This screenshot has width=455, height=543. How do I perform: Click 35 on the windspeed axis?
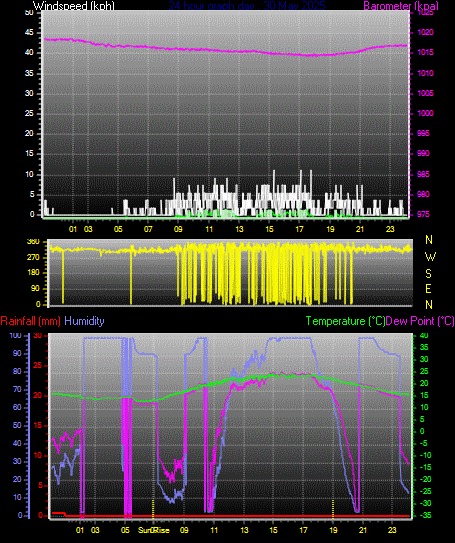click(29, 73)
